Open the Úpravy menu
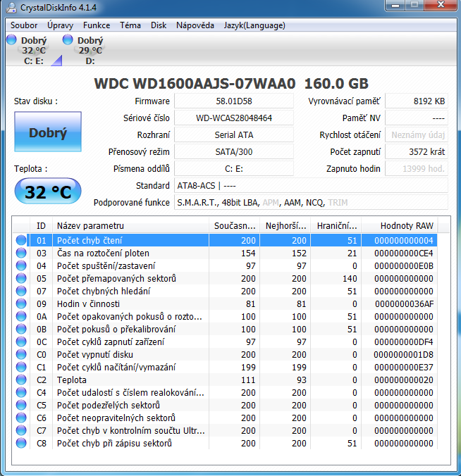Image resolution: width=461 pixels, height=476 pixels. (x=60, y=25)
